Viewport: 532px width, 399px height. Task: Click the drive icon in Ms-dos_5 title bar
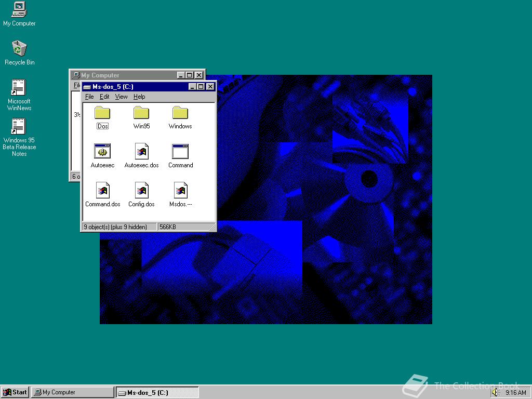(x=87, y=87)
